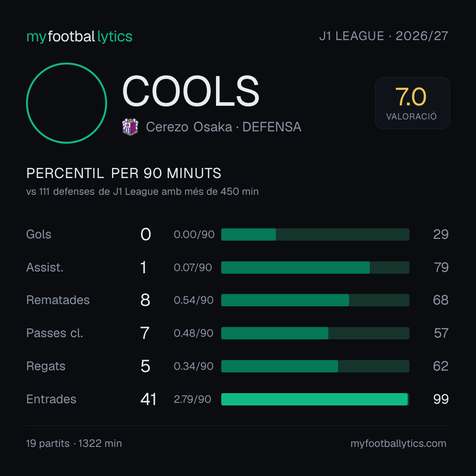
Task: Click the Rematades percentile bar
Action: tap(315, 300)
